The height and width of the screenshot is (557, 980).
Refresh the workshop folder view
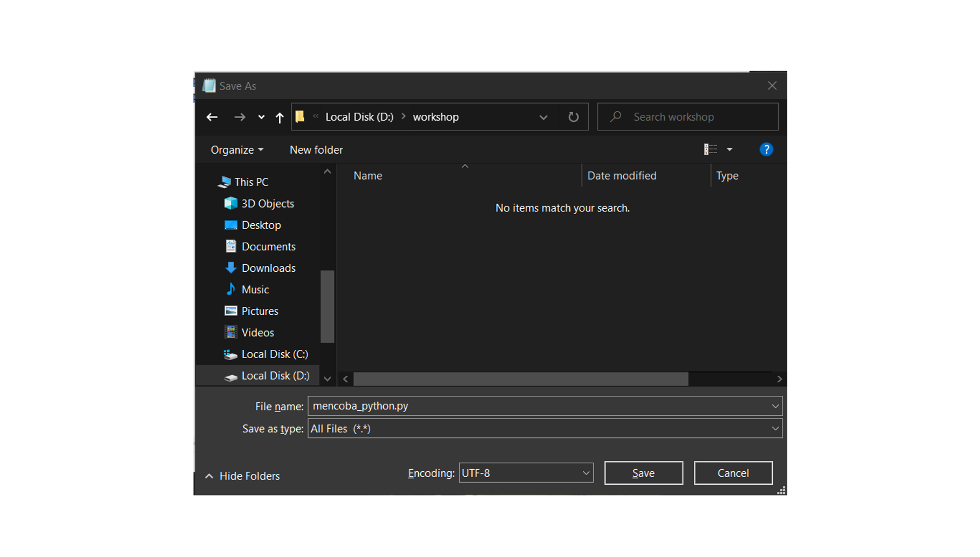tap(573, 116)
